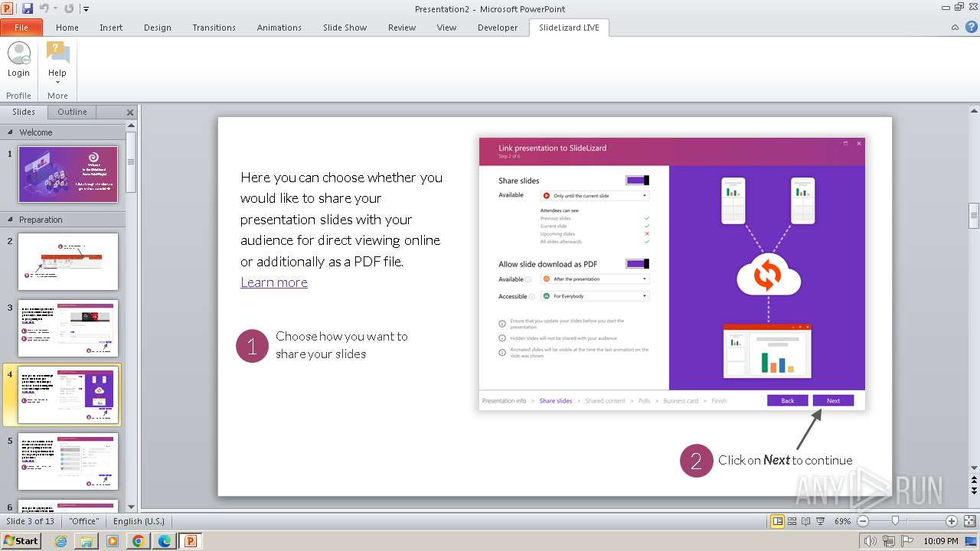
Task: Switch to the View ribbon tab
Action: [x=446, y=28]
